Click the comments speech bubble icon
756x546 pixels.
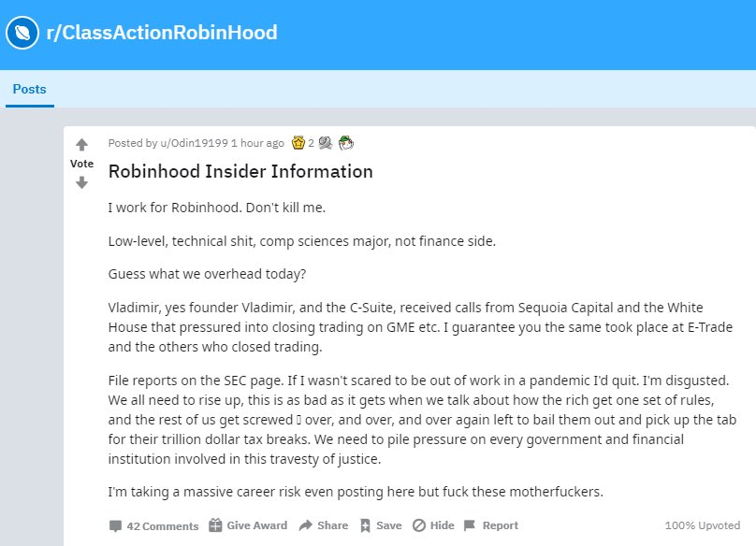(115, 525)
